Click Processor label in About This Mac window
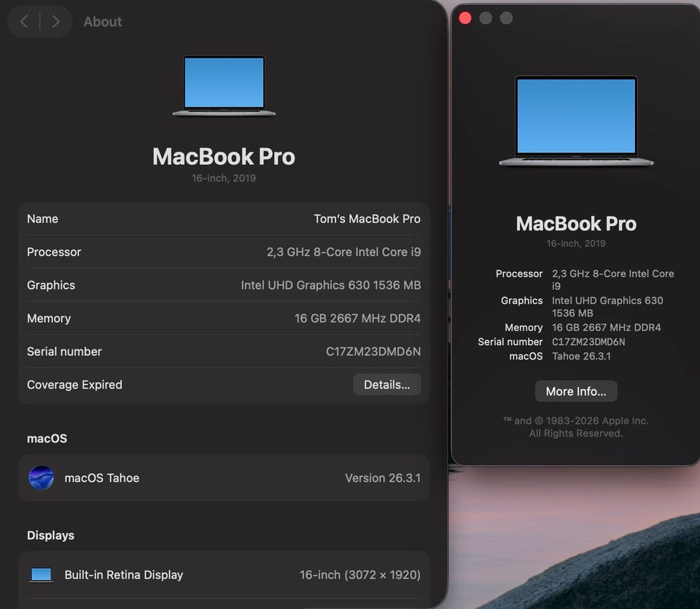Viewport: 700px width, 609px height. pyautogui.click(x=519, y=274)
